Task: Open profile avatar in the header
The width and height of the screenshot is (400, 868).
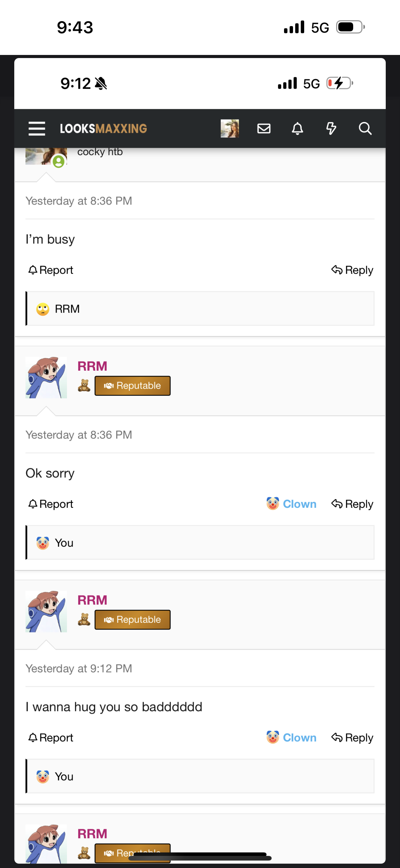Action: coord(230,129)
